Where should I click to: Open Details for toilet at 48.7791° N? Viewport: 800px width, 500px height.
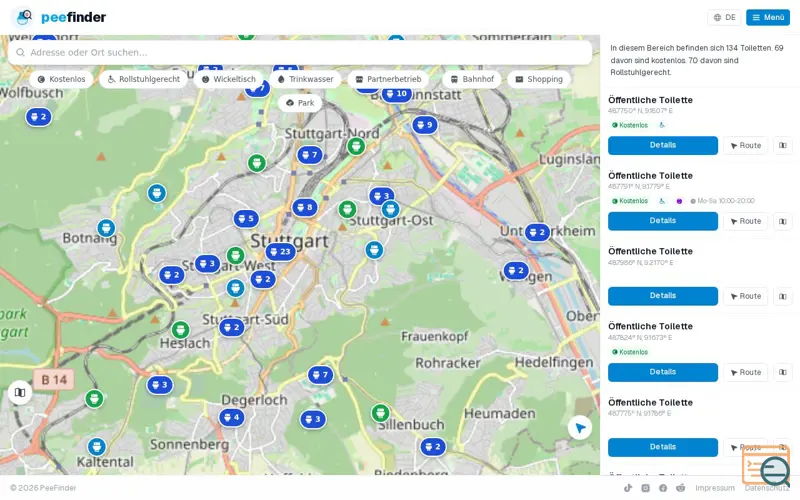point(663,221)
